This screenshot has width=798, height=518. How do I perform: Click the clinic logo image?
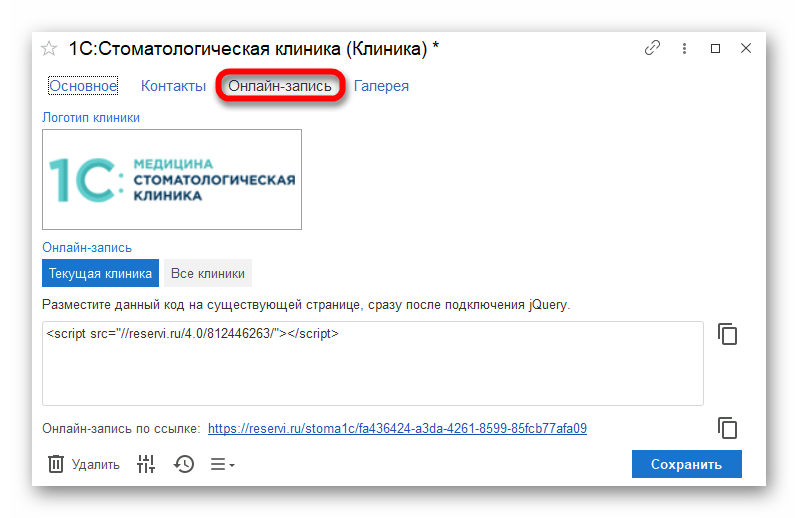[172, 180]
